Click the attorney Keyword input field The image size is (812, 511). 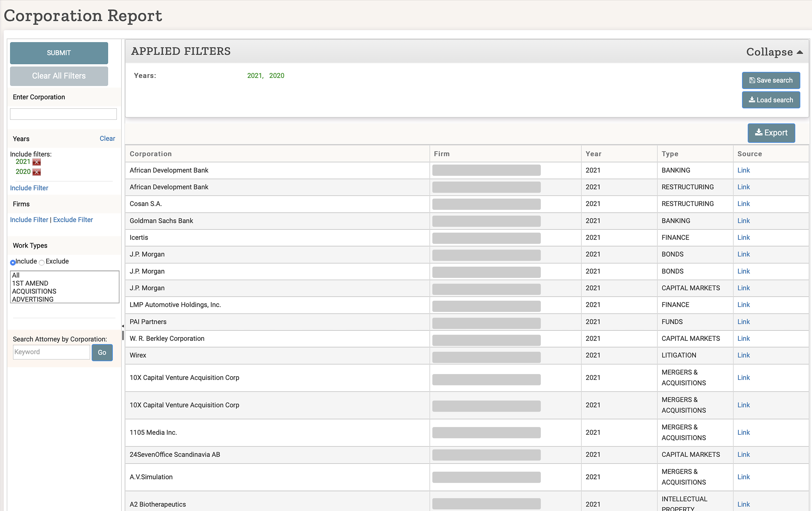52,352
